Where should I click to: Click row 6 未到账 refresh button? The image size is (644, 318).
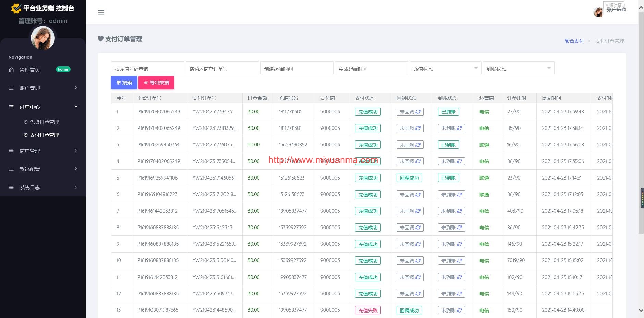(451, 195)
